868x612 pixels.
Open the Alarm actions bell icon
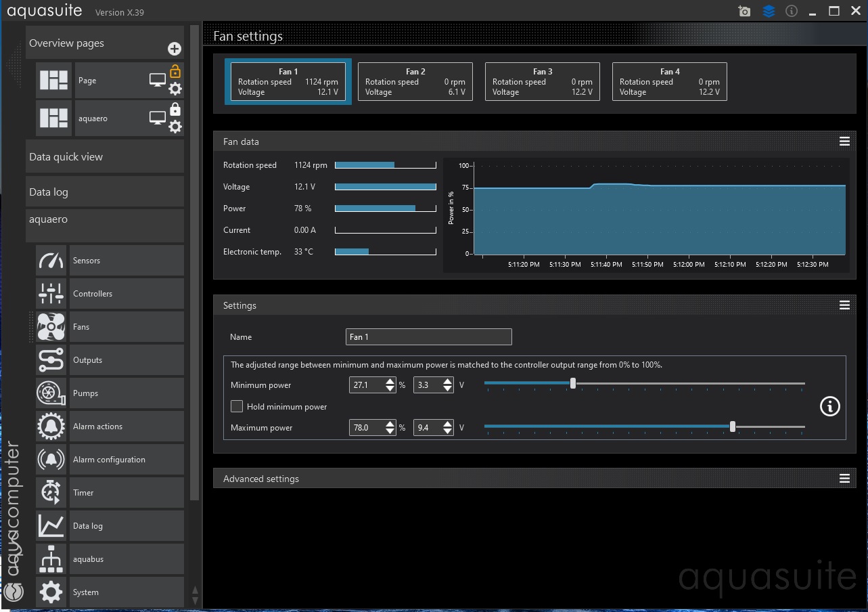(51, 427)
